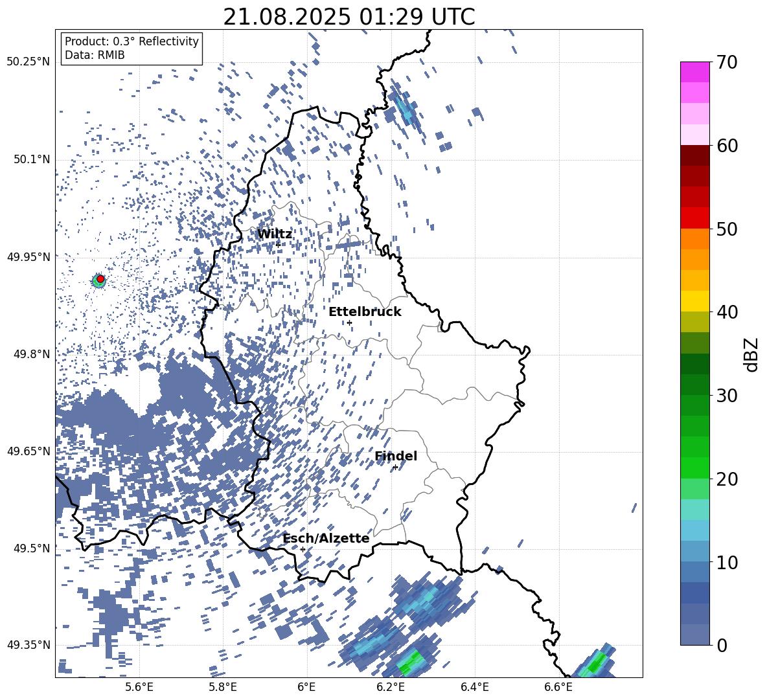Click the magenta colorbar segment at top
This screenshot has width=767, height=700.
[694, 72]
